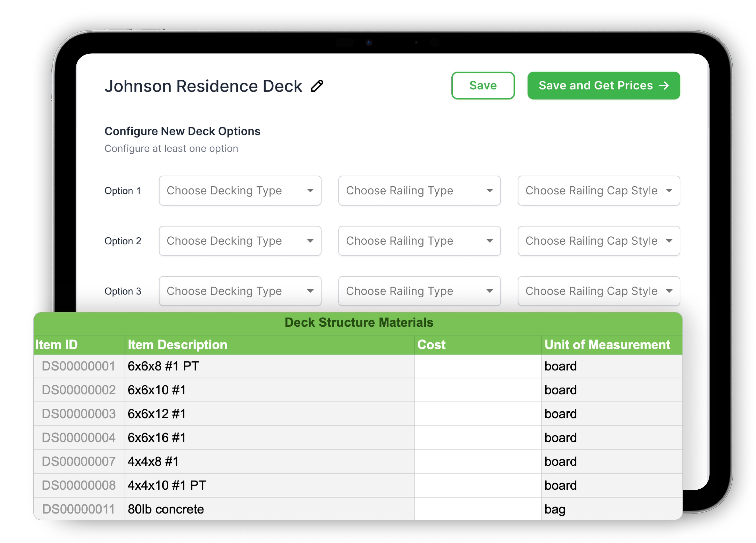The image size is (756, 543).
Task: Click the Configure New Deck Options heading
Action: [x=182, y=131]
